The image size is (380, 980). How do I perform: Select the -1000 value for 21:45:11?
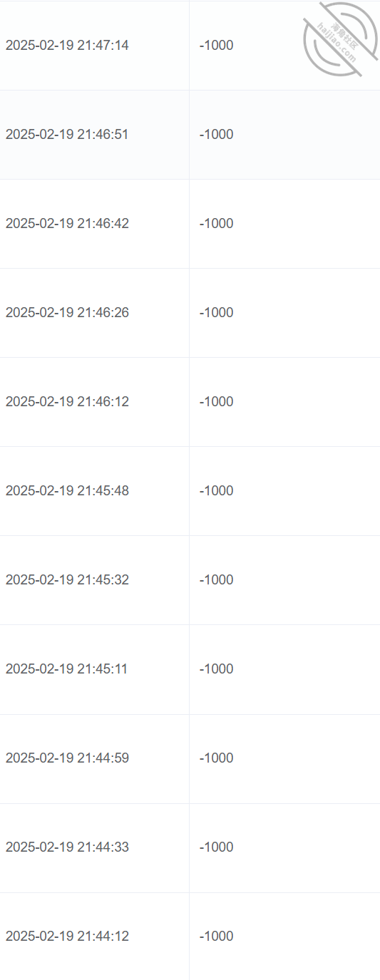(217, 669)
